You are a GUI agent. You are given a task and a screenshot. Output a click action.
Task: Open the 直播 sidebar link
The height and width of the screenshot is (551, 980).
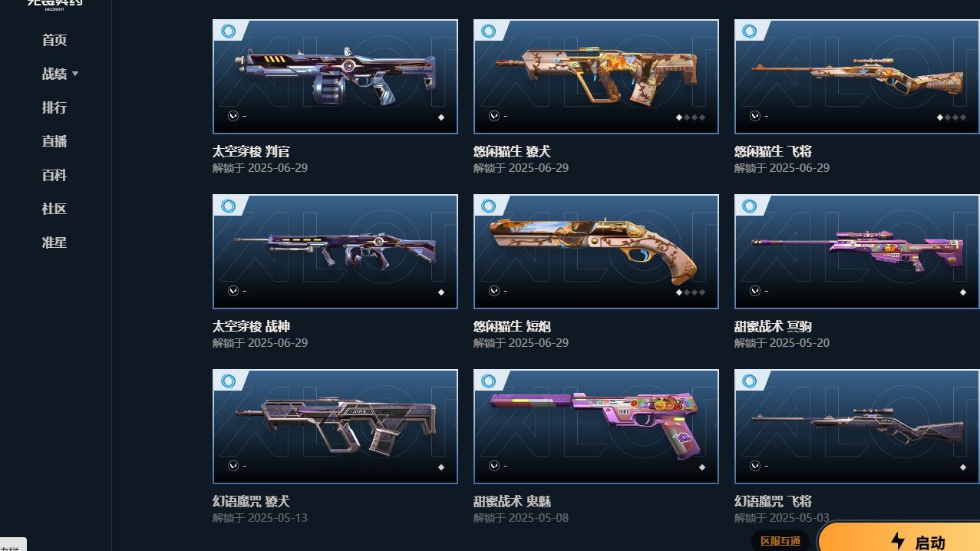(54, 142)
